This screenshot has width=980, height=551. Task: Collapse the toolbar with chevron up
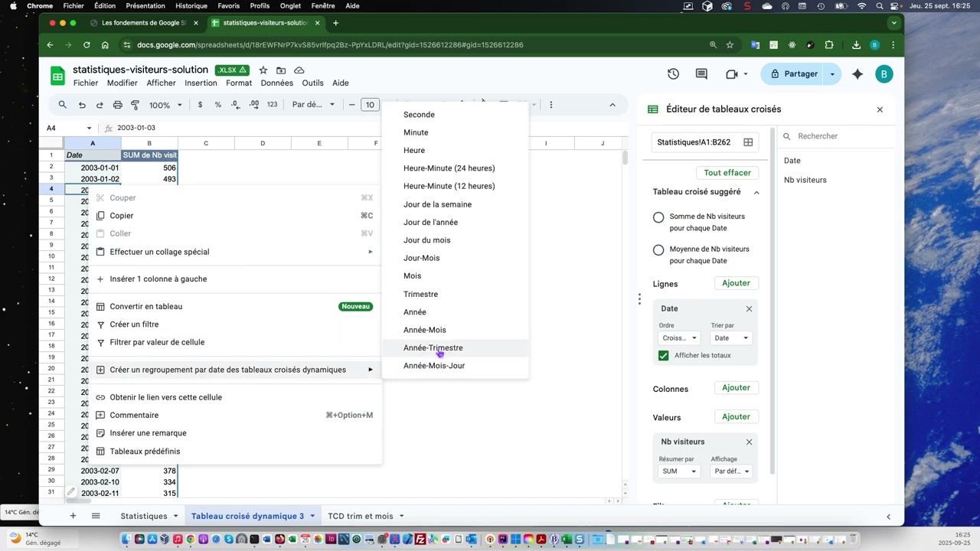612,105
